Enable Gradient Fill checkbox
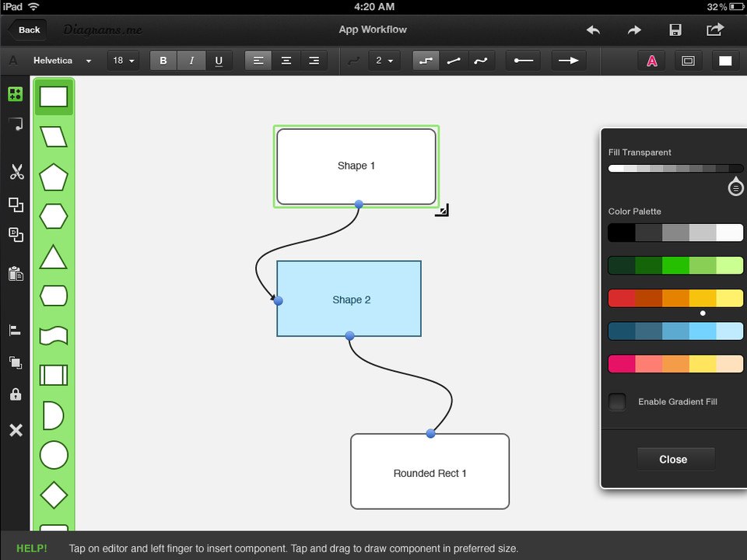 (617, 402)
